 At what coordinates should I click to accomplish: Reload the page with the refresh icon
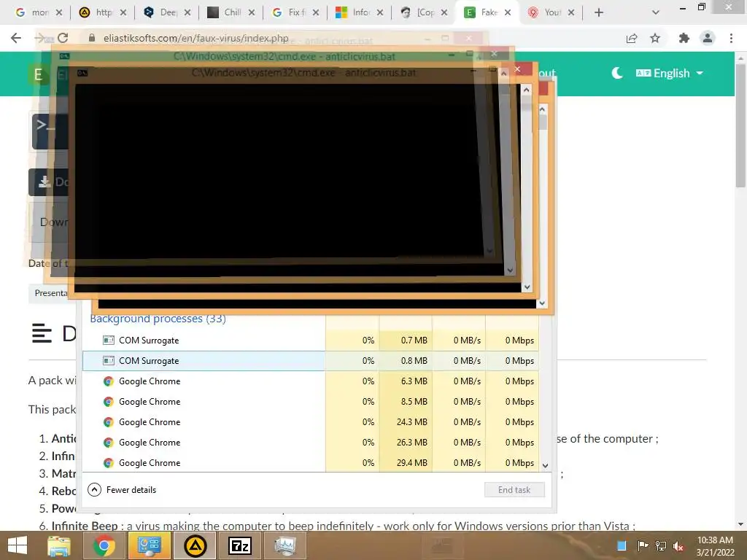coord(63,38)
